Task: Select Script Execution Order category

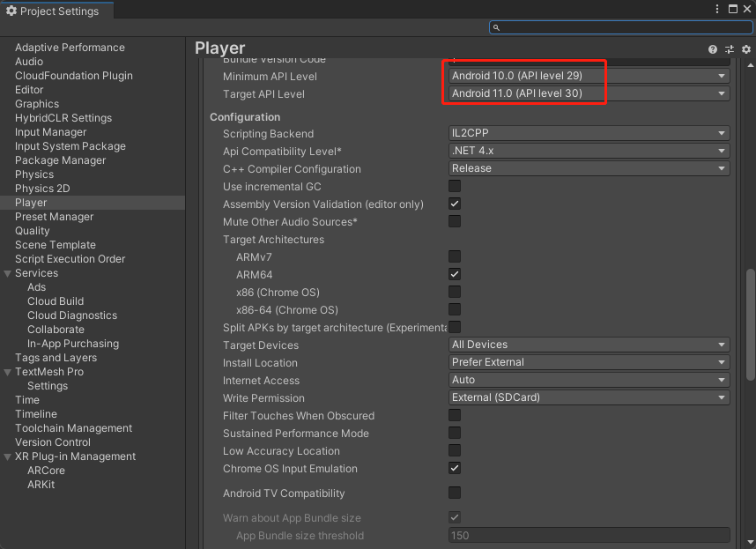Action: pyautogui.click(x=70, y=259)
